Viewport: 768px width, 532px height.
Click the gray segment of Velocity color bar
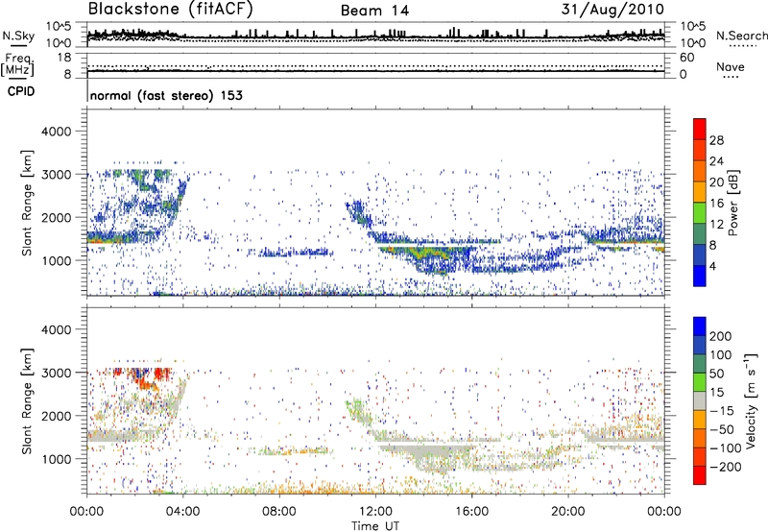tap(700, 401)
